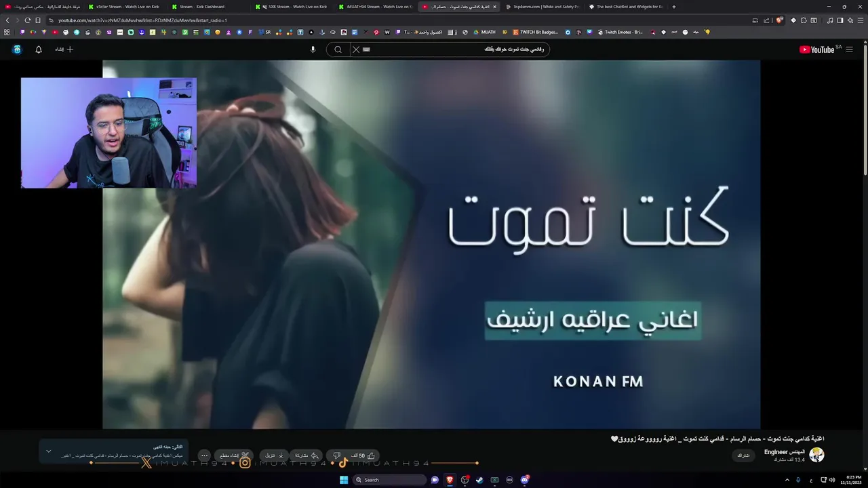
Task: Start a voice search with the microphone
Action: [x=313, y=49]
